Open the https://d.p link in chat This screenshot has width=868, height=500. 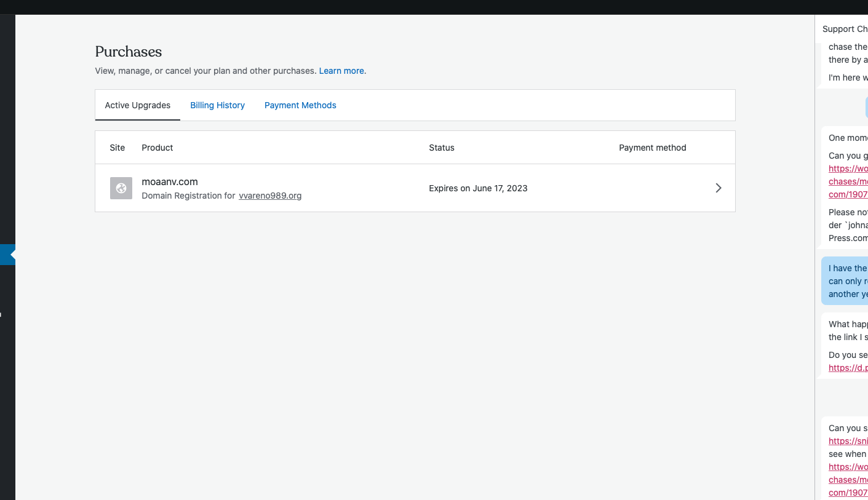pos(848,368)
